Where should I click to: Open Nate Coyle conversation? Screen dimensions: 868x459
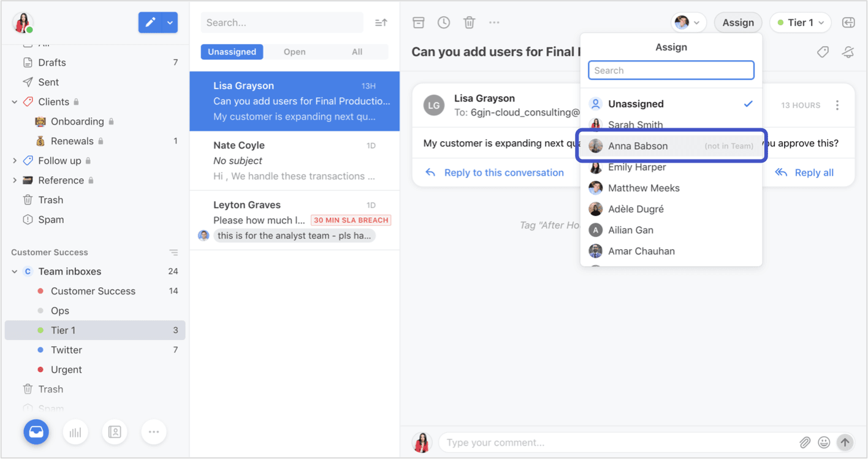[x=295, y=161]
